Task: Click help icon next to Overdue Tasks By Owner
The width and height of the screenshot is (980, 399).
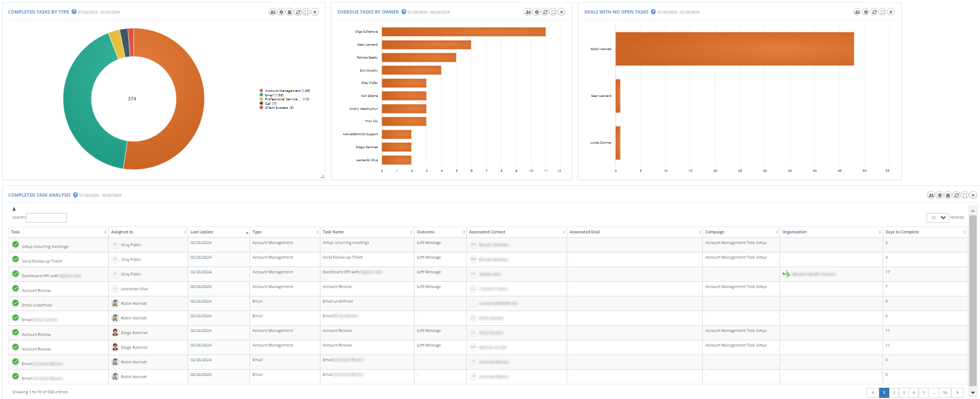Action: [403, 12]
